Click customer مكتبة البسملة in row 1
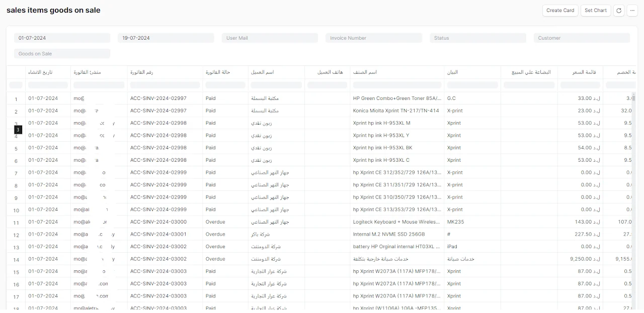The image size is (644, 313). click(x=265, y=98)
